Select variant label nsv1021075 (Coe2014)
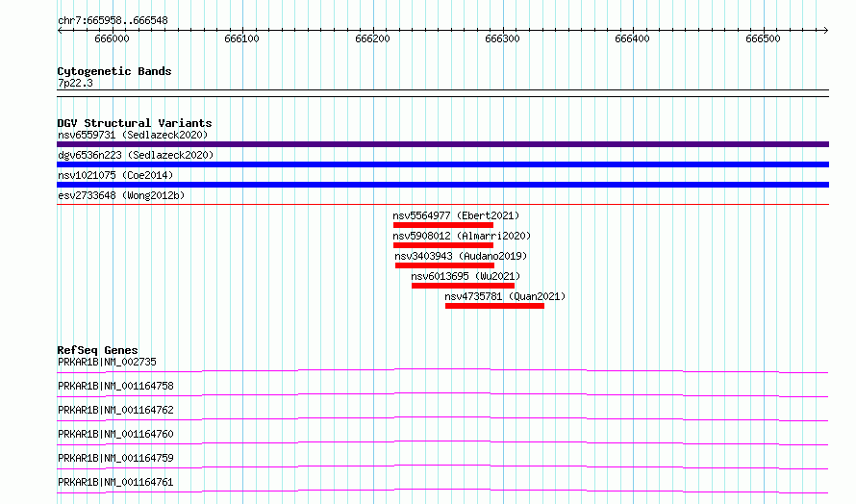This screenshot has height=504, width=856. [x=115, y=175]
